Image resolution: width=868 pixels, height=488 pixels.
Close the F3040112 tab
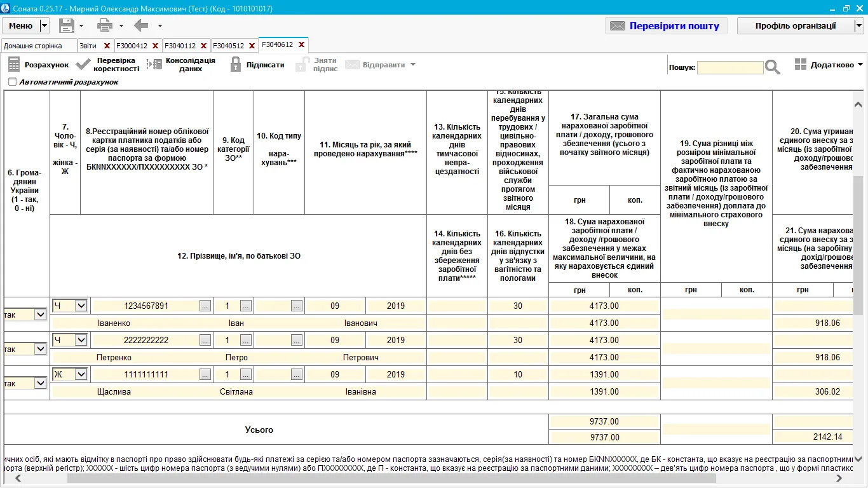point(203,46)
